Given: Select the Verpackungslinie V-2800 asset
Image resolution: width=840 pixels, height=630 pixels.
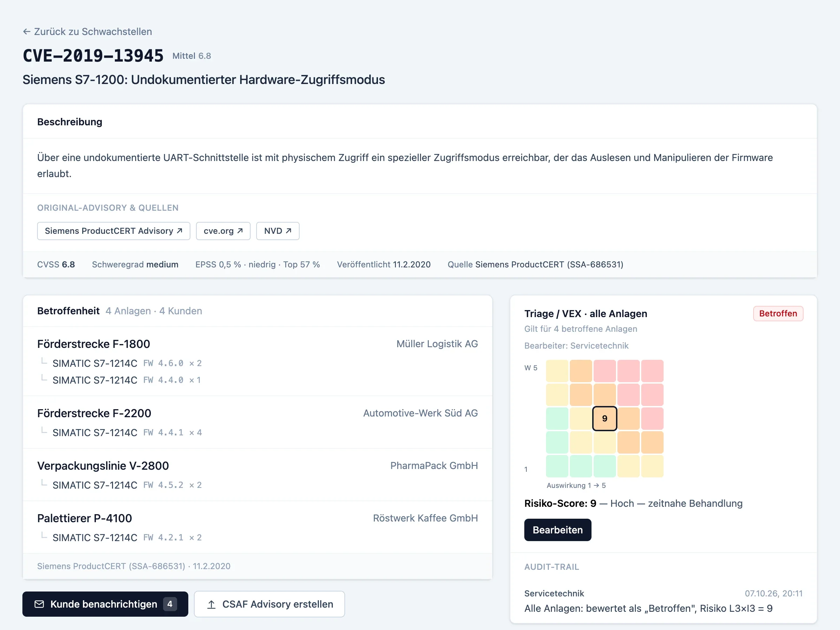Looking at the screenshot, I should tap(103, 465).
